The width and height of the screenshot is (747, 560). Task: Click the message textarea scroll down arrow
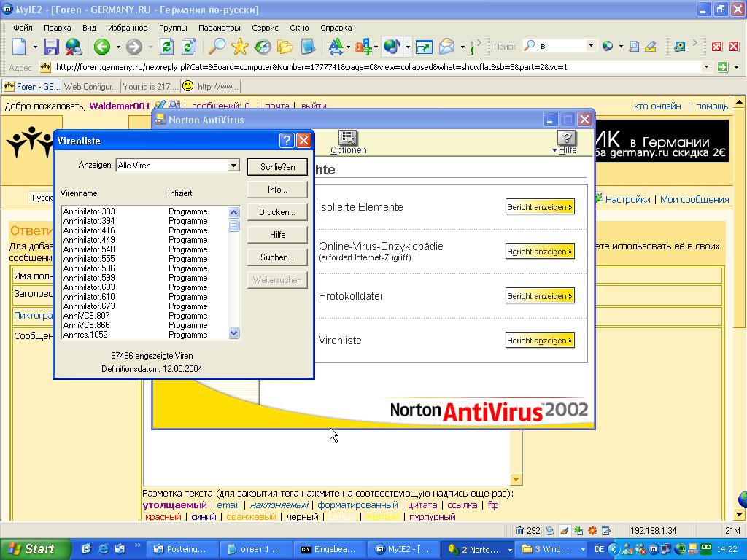click(x=516, y=478)
